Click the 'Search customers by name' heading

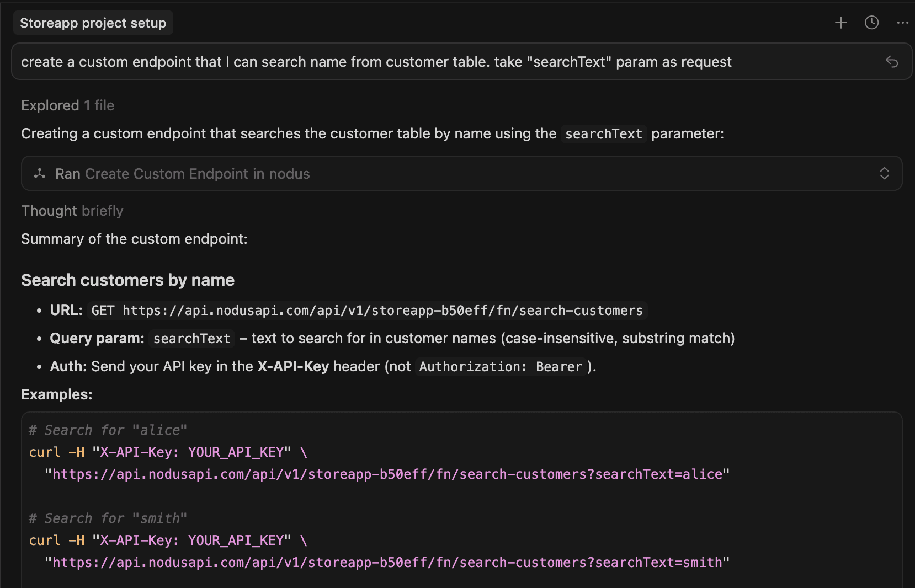[x=127, y=280]
